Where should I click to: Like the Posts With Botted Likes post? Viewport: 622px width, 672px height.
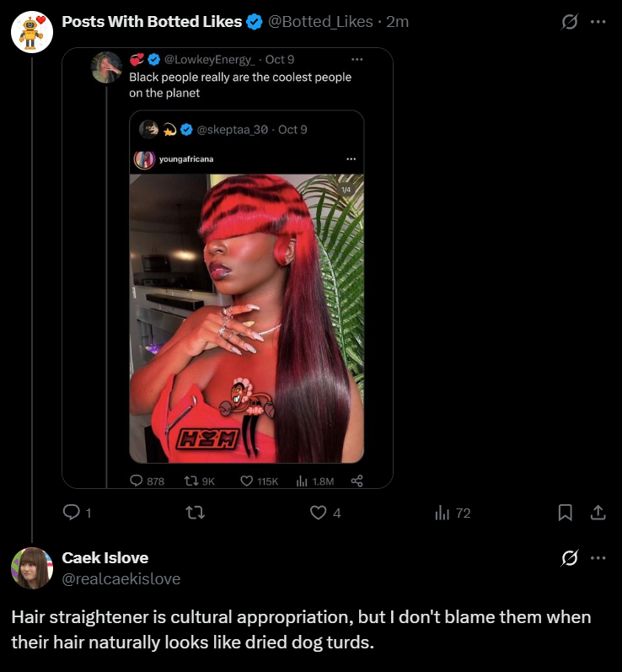pos(318,513)
